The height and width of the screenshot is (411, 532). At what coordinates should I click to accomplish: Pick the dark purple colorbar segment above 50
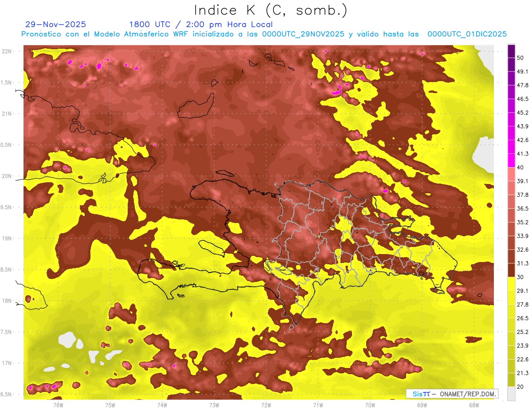click(511, 51)
